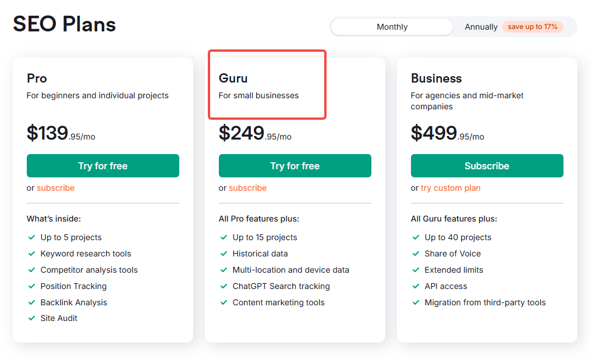Click the checkmark beside Up to 5 projects
Screen dimensions: 592x364
[31, 237]
